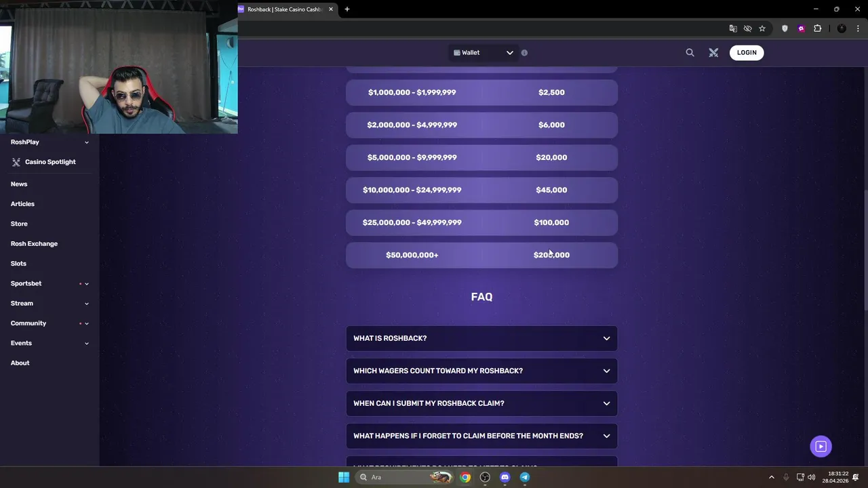This screenshot has width=868, height=488.
Task: Open Discord from the taskbar
Action: pos(505,477)
